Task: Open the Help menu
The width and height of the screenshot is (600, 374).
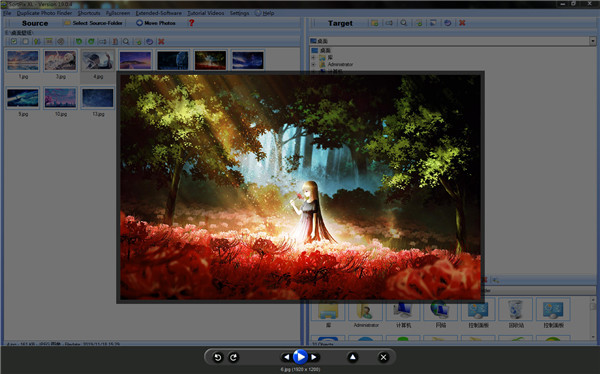Action: click(x=265, y=13)
